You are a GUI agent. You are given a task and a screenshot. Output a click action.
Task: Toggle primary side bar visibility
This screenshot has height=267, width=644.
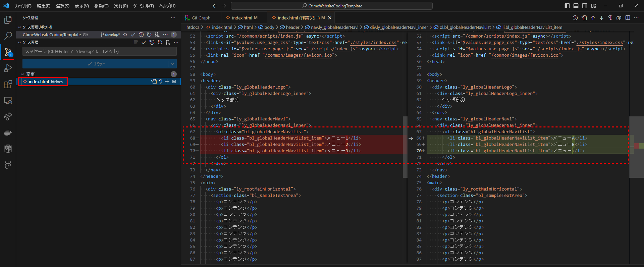[567, 6]
